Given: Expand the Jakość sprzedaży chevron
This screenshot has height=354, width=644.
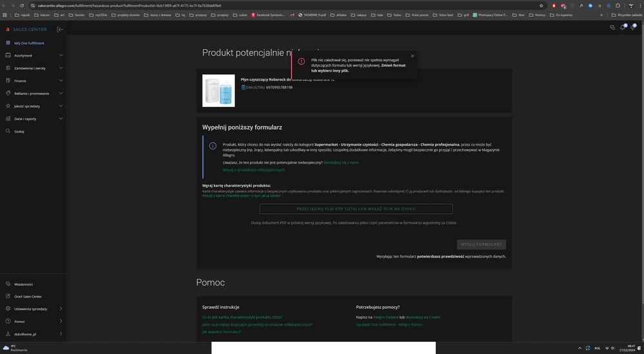Looking at the screenshot, I should (x=61, y=106).
